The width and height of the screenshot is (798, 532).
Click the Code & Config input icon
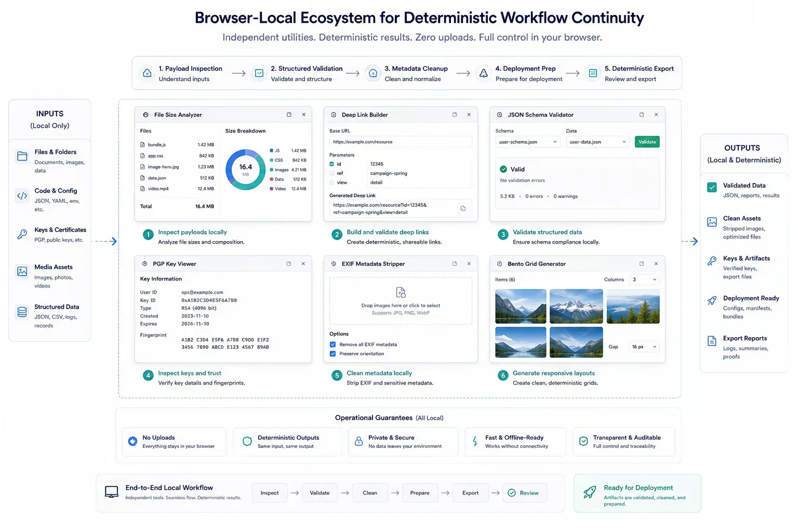(x=22, y=196)
